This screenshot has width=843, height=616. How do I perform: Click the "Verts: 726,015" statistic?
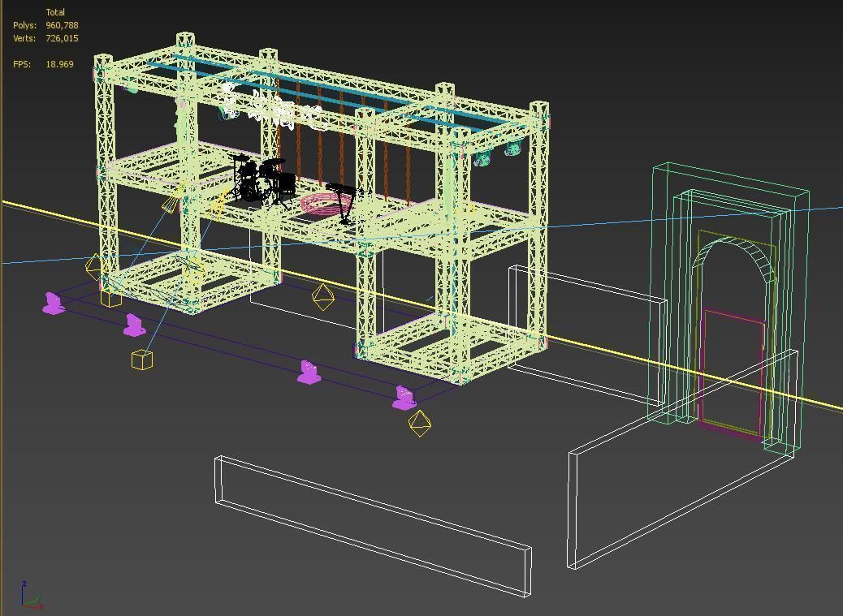coord(45,38)
